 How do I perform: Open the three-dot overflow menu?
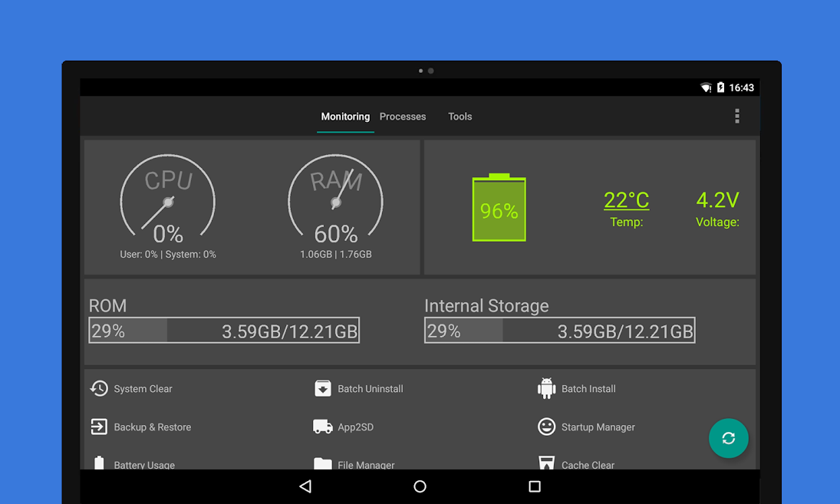pos(737,117)
